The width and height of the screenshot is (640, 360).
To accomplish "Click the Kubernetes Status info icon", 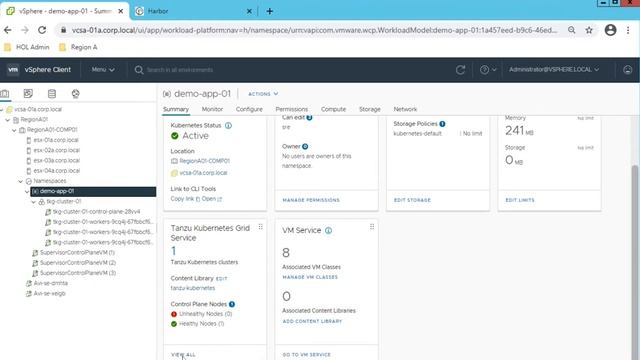I will [229, 125].
